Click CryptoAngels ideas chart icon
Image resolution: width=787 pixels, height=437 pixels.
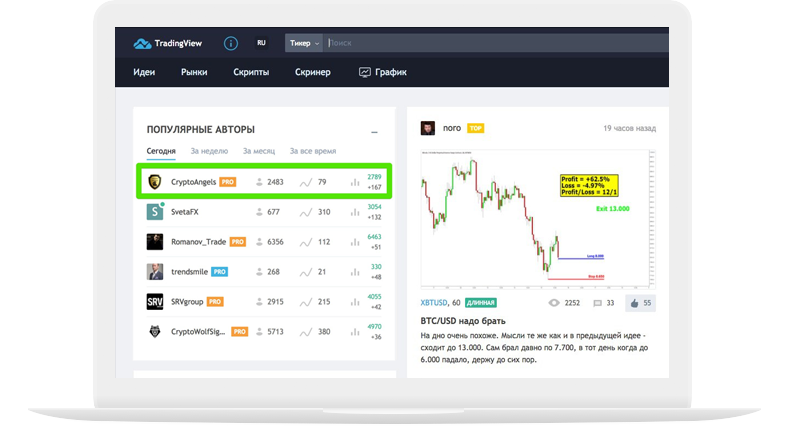click(x=306, y=183)
